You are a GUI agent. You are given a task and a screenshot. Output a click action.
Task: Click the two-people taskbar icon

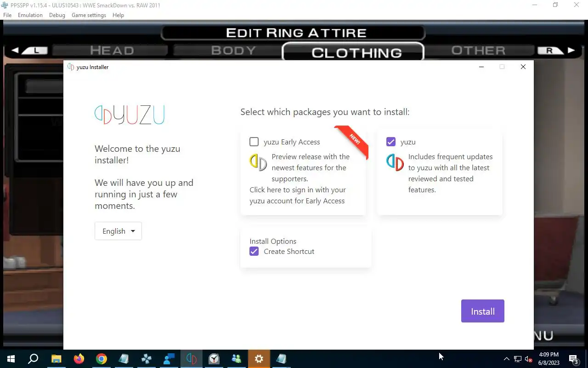pos(237,359)
